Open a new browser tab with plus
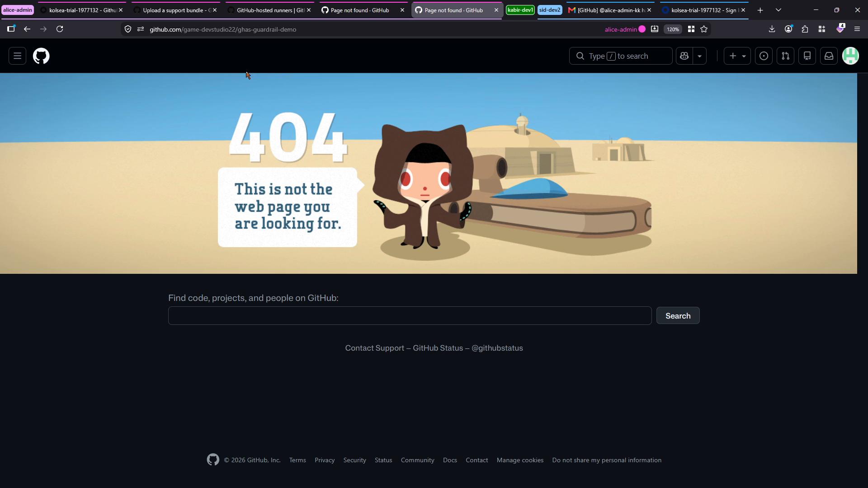Viewport: 868px width, 488px height. pos(760,10)
